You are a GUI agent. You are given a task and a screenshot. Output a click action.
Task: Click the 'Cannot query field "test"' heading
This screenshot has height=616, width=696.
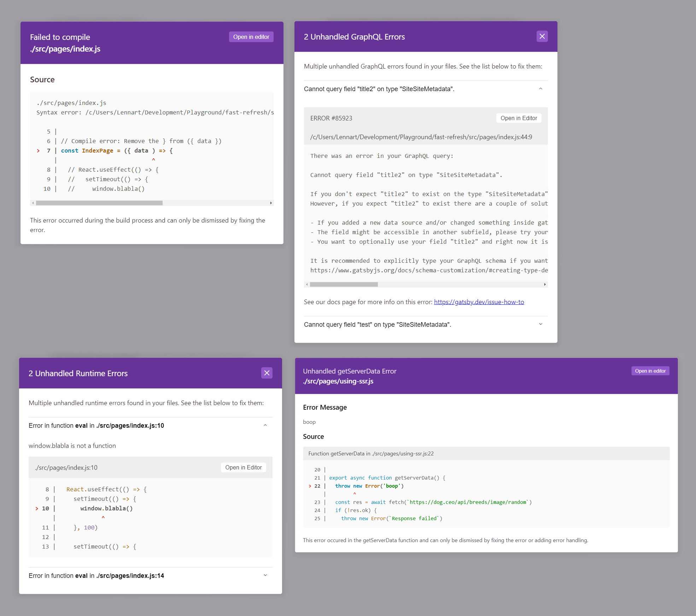(x=377, y=325)
